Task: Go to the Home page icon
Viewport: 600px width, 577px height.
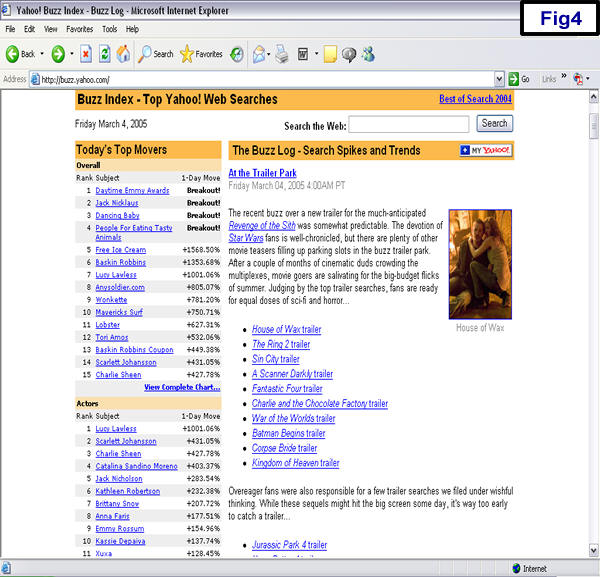Action: pyautogui.click(x=123, y=54)
